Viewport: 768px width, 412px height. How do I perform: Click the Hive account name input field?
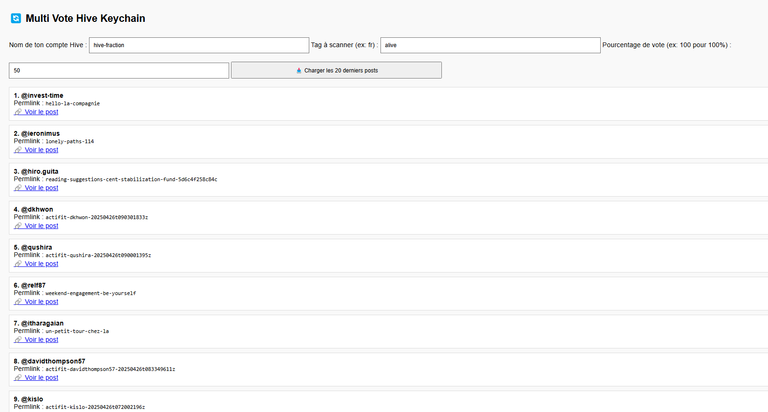tap(199, 45)
